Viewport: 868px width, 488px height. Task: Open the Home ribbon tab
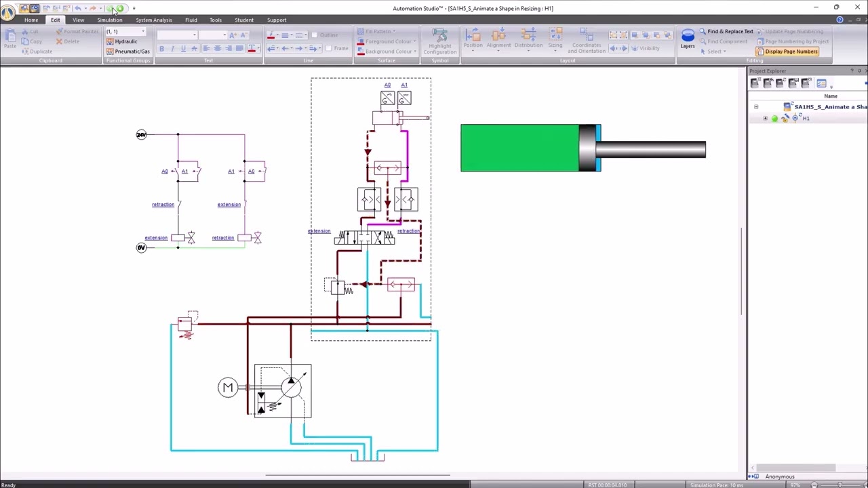[31, 20]
